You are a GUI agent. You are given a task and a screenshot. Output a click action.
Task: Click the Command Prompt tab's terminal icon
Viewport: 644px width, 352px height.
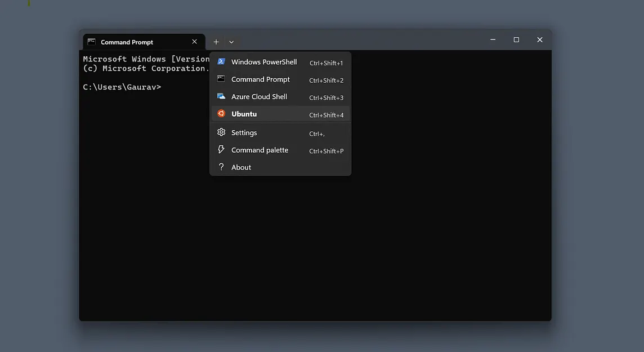[92, 42]
